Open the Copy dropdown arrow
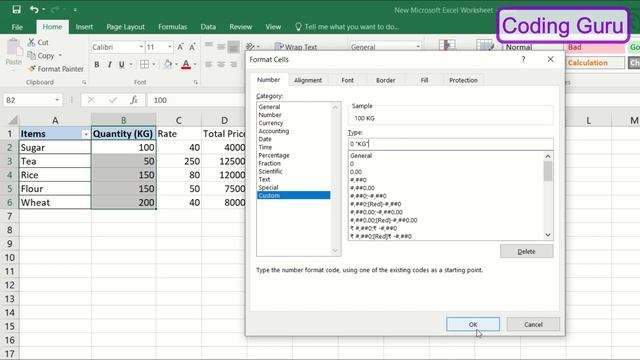The image size is (640, 360). click(x=60, y=56)
